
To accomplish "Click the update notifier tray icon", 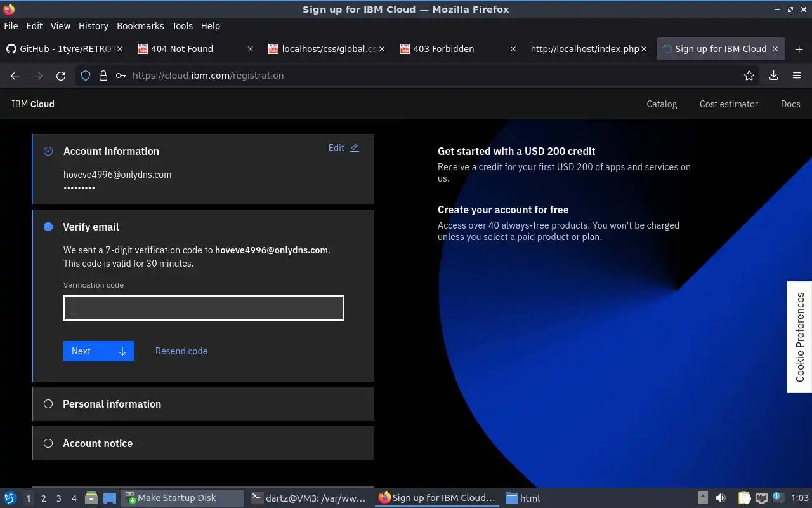I will click(x=777, y=498).
